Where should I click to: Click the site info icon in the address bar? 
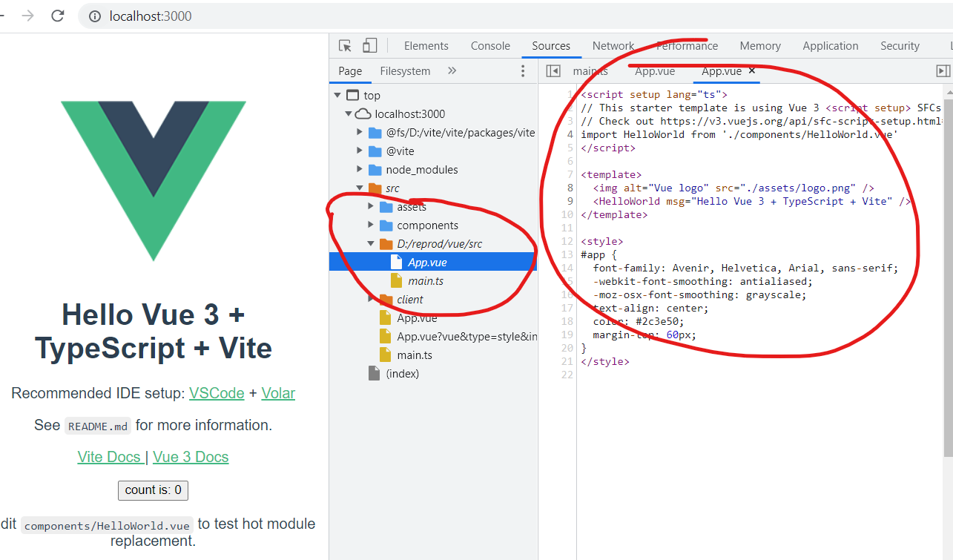tap(95, 16)
